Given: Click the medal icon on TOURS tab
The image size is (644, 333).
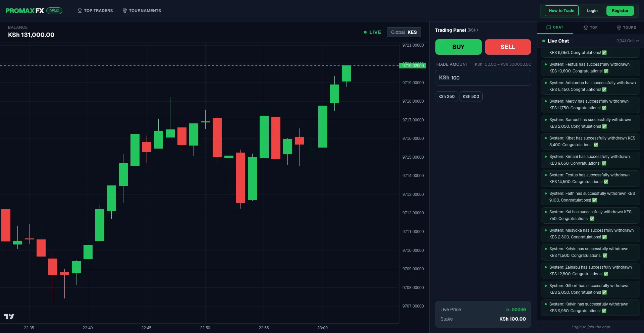Looking at the screenshot, I should pyautogui.click(x=619, y=28).
